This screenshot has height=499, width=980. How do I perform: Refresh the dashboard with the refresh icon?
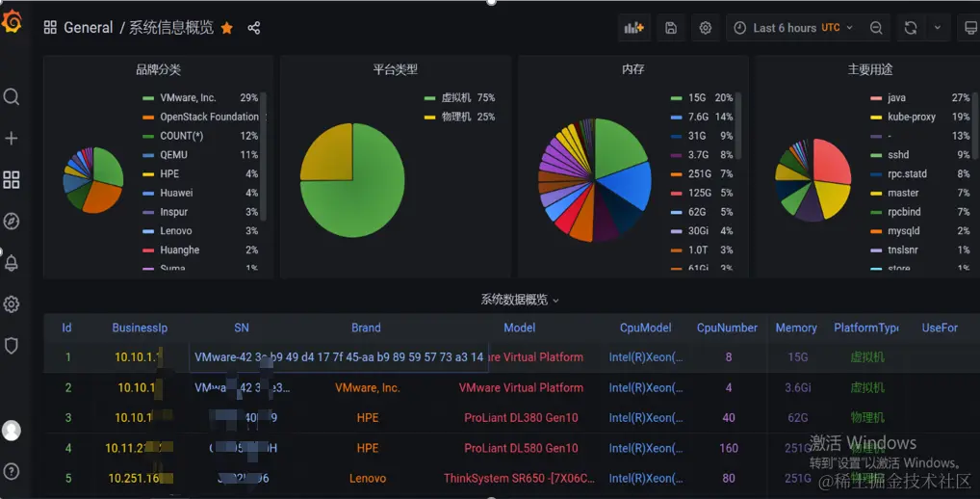pyautogui.click(x=911, y=28)
